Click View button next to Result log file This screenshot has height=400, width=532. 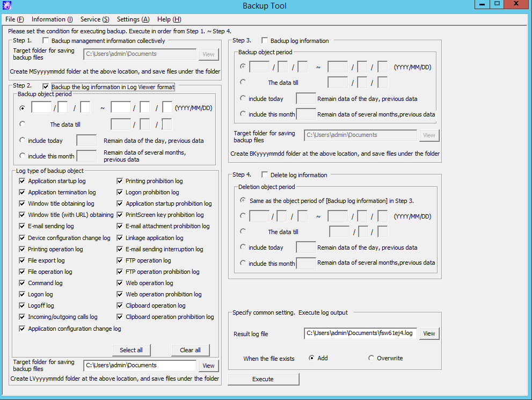(x=429, y=333)
